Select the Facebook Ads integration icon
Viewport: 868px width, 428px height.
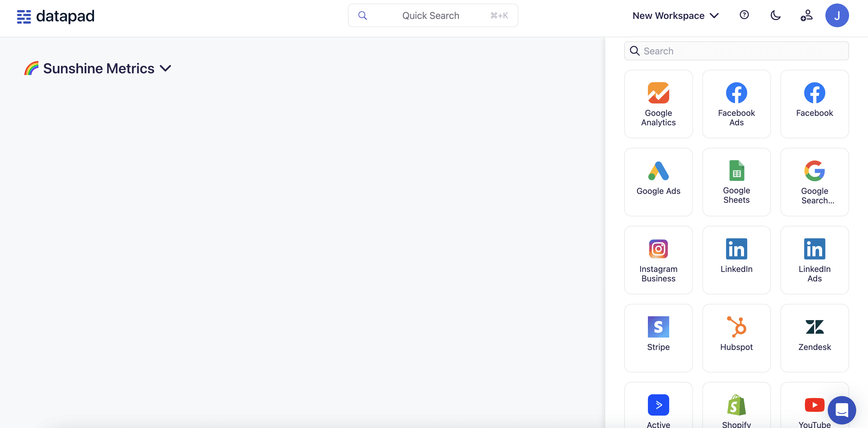pos(736,93)
